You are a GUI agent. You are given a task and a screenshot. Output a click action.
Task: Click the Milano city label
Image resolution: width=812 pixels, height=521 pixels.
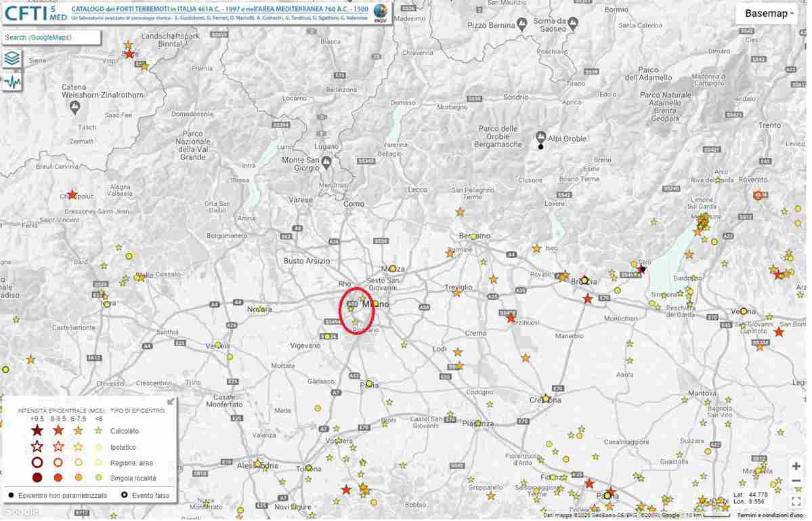click(375, 304)
